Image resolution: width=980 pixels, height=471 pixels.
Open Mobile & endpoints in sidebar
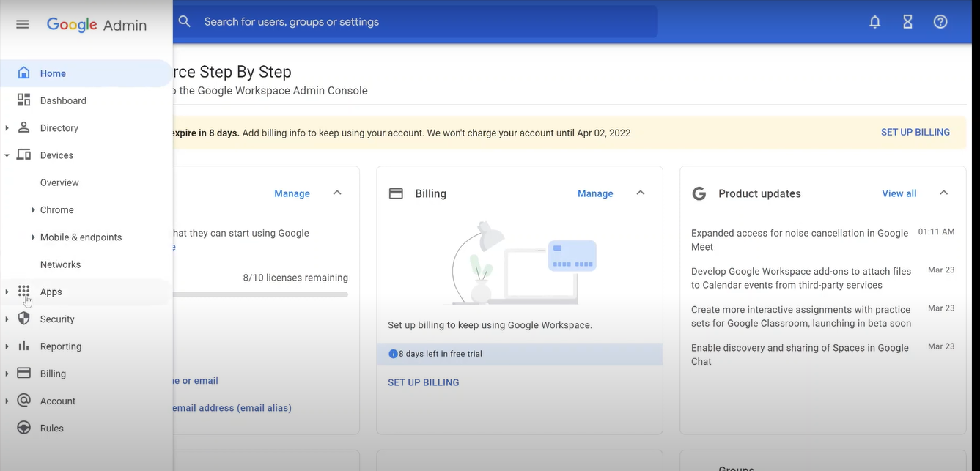pos(81,237)
